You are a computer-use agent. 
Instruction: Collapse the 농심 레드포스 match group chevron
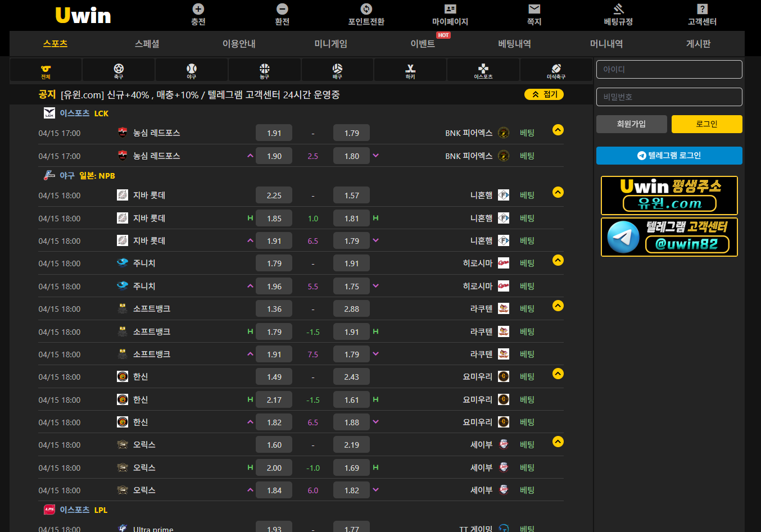[558, 130]
